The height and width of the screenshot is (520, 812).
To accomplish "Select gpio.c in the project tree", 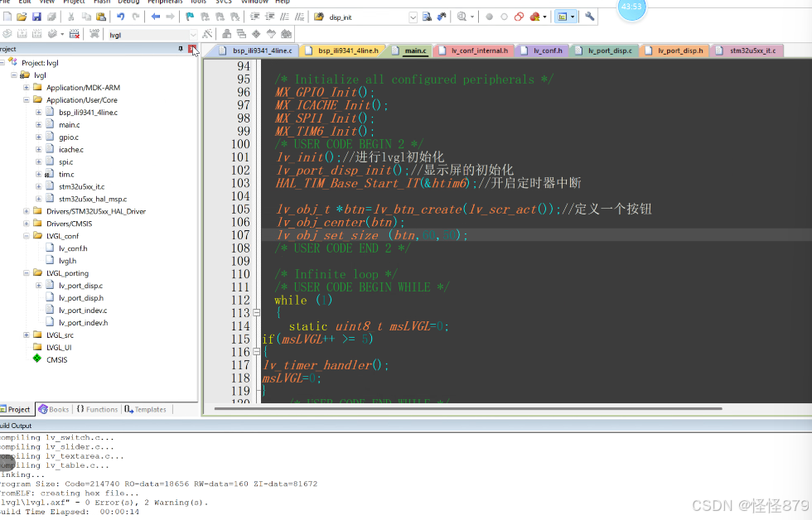I will tap(68, 137).
